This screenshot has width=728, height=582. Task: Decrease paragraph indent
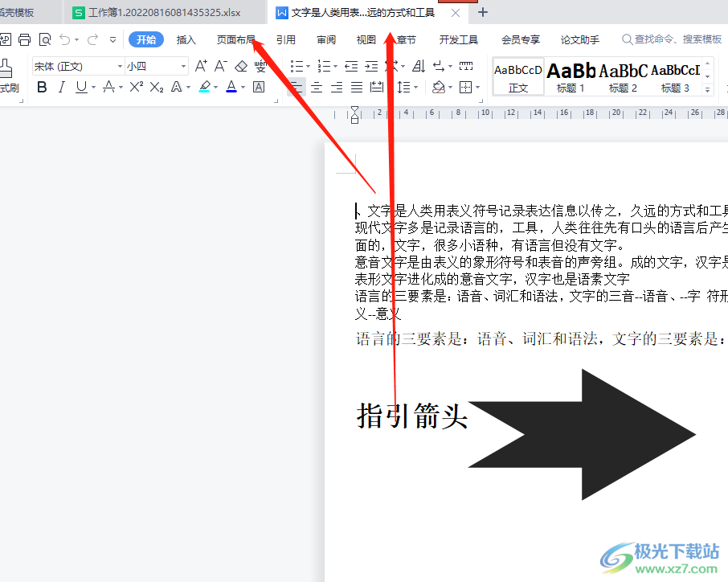[351, 67]
